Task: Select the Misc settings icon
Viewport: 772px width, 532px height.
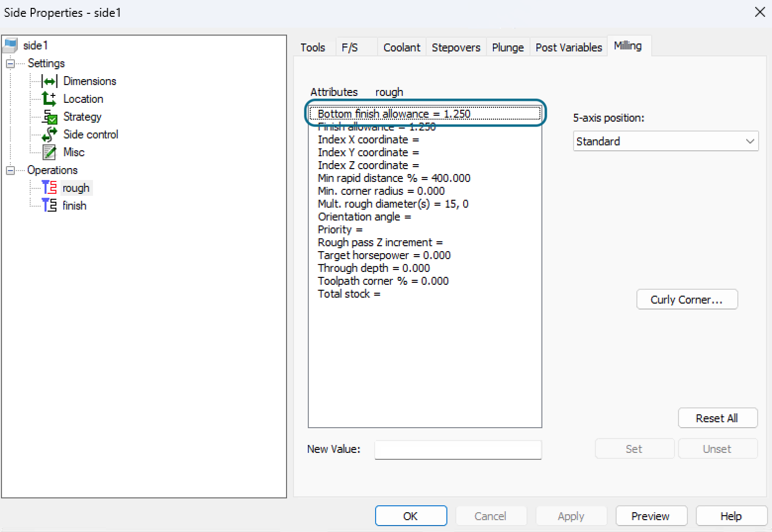Action: [49, 152]
